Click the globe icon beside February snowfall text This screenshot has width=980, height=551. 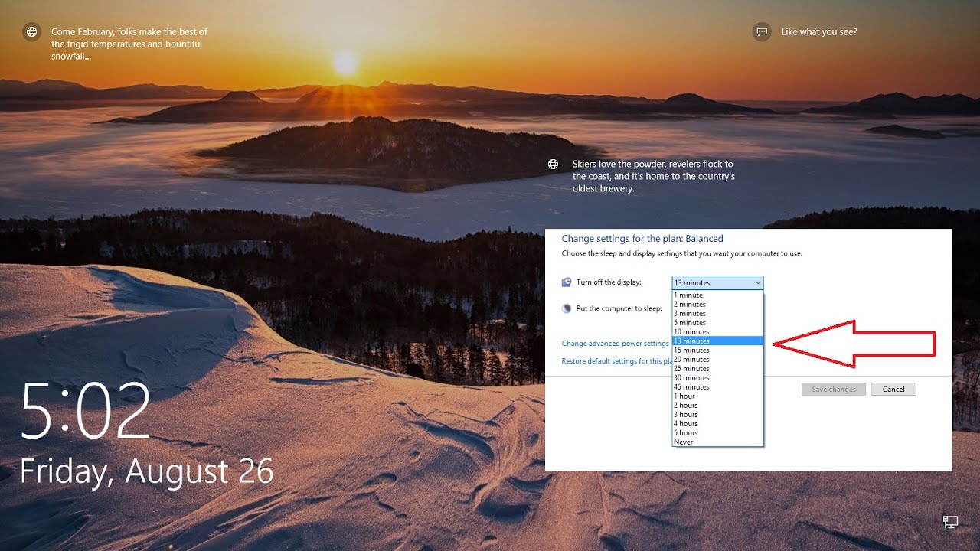31,32
